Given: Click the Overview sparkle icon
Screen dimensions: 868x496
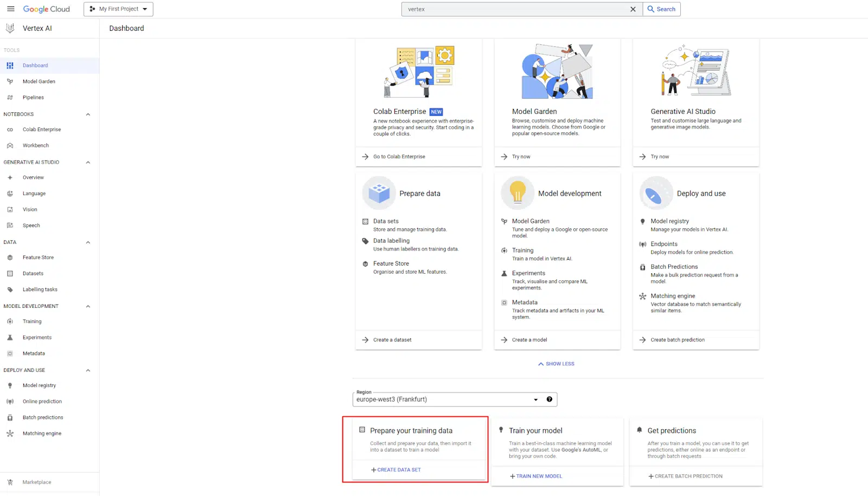Looking at the screenshot, I should coord(10,178).
